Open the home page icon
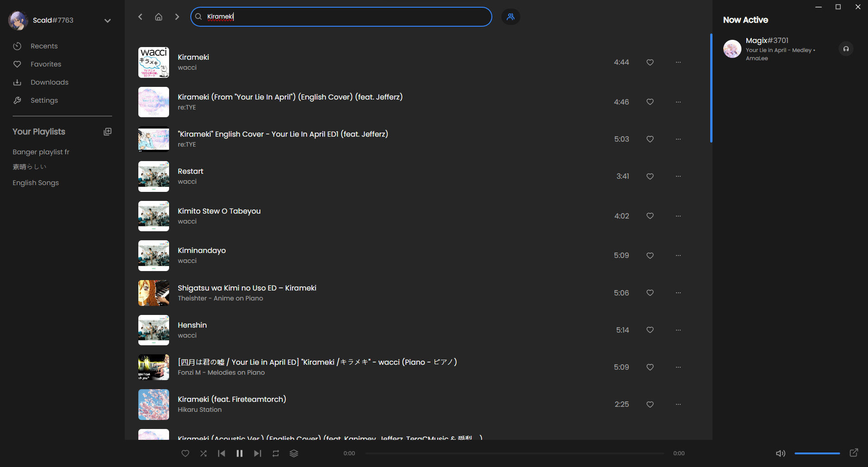Image resolution: width=868 pixels, height=467 pixels. tap(159, 17)
